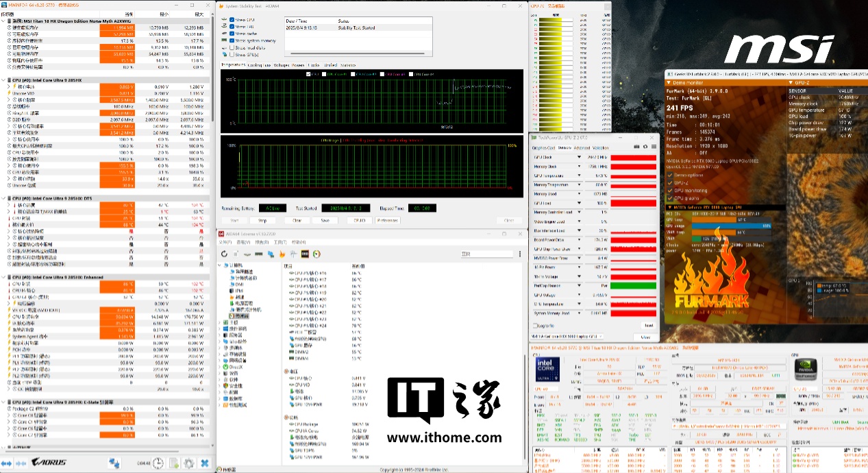Click the GPU-Z screenshot camera icon
Image resolution: width=868 pixels, height=473 pixels.
(x=636, y=147)
